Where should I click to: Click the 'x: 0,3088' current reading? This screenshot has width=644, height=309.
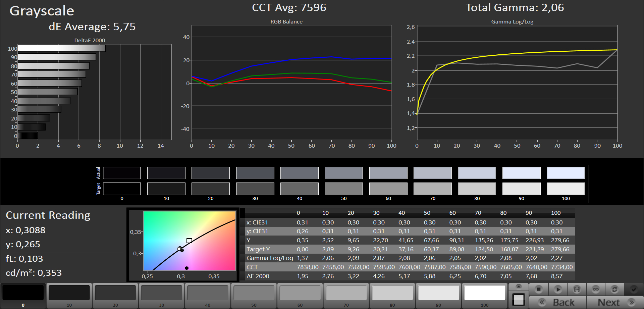25,230
